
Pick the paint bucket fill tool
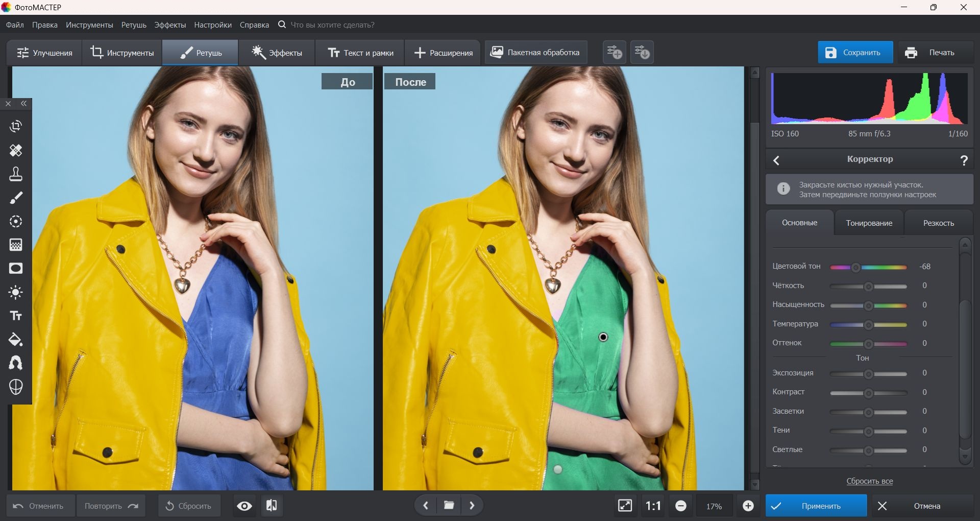16,340
